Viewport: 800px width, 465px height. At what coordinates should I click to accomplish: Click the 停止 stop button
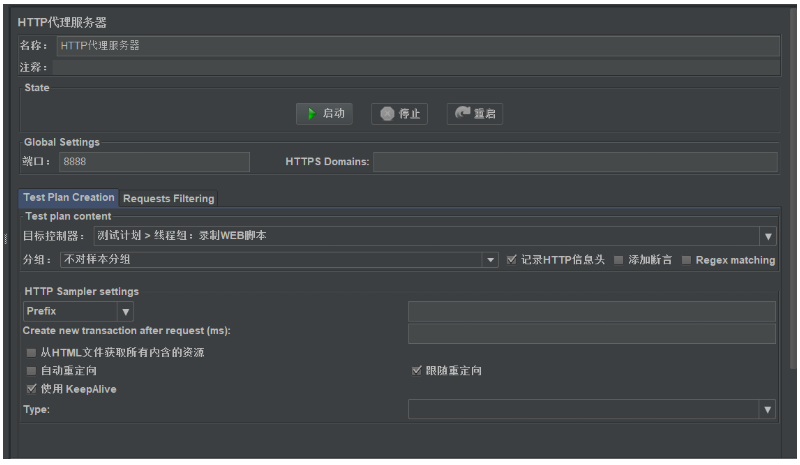399,113
